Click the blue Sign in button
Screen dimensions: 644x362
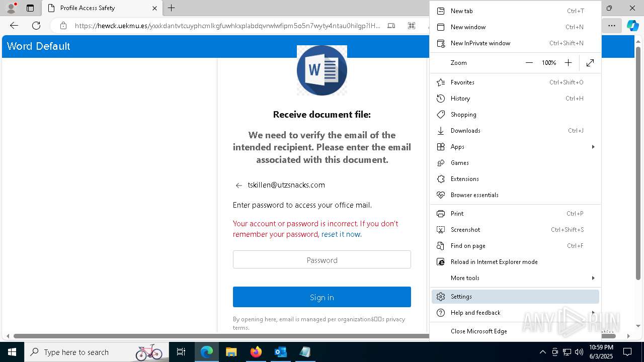322,297
